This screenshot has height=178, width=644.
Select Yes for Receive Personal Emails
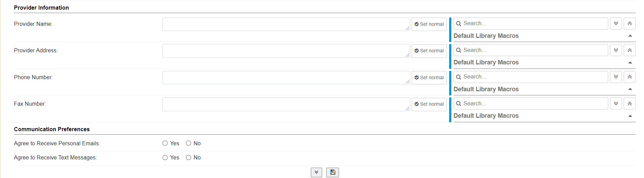click(x=165, y=143)
